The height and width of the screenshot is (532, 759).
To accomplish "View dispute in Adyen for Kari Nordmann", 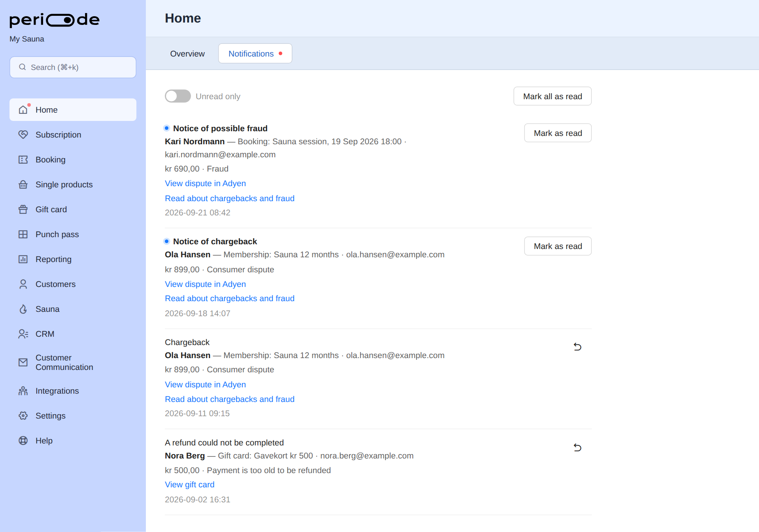I will pos(205,183).
